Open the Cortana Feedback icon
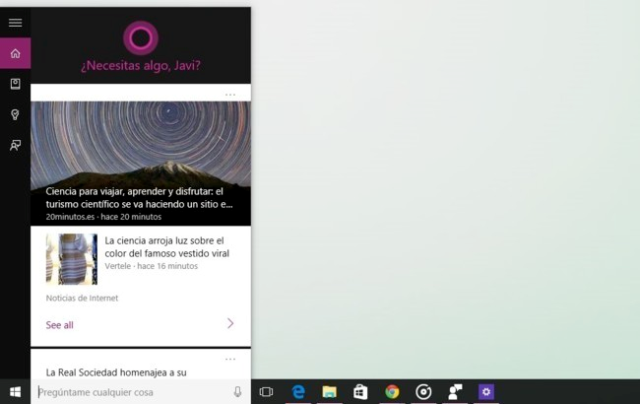 [x=15, y=146]
